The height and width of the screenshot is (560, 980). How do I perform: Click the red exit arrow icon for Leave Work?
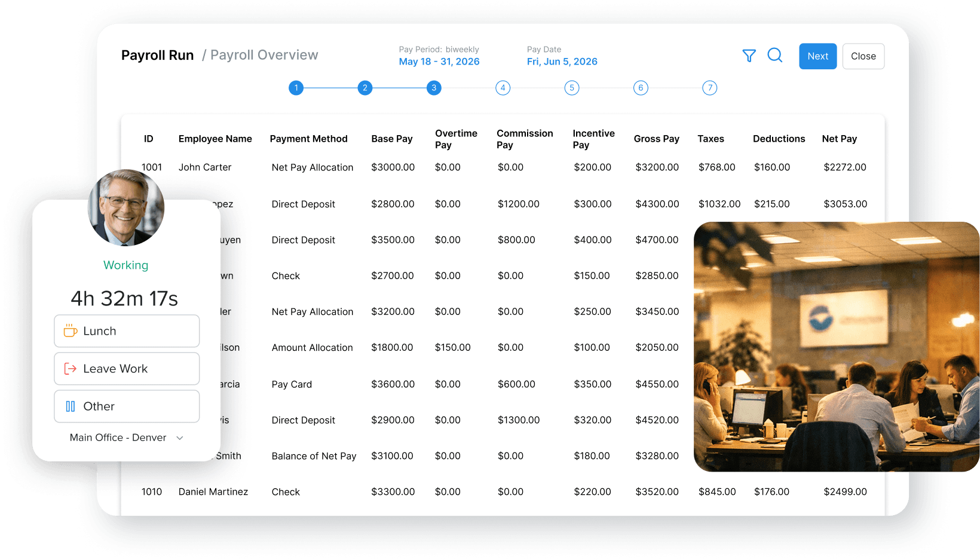pyautogui.click(x=70, y=369)
